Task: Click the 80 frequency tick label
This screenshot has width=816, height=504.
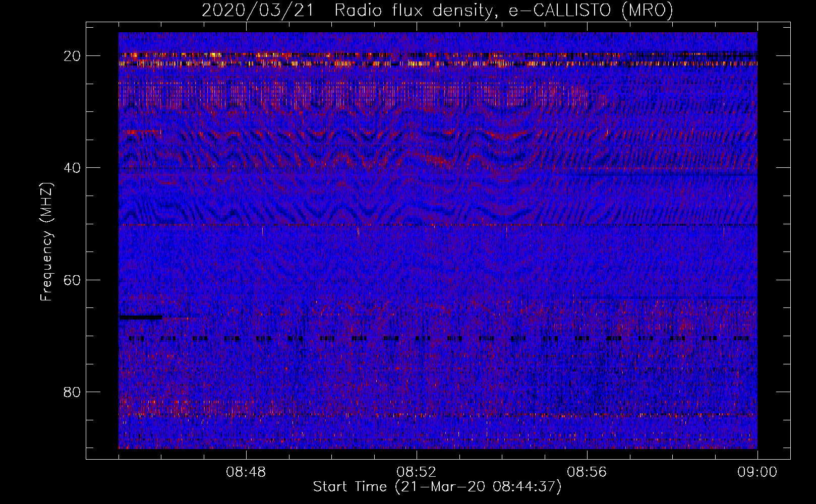Action: click(73, 392)
